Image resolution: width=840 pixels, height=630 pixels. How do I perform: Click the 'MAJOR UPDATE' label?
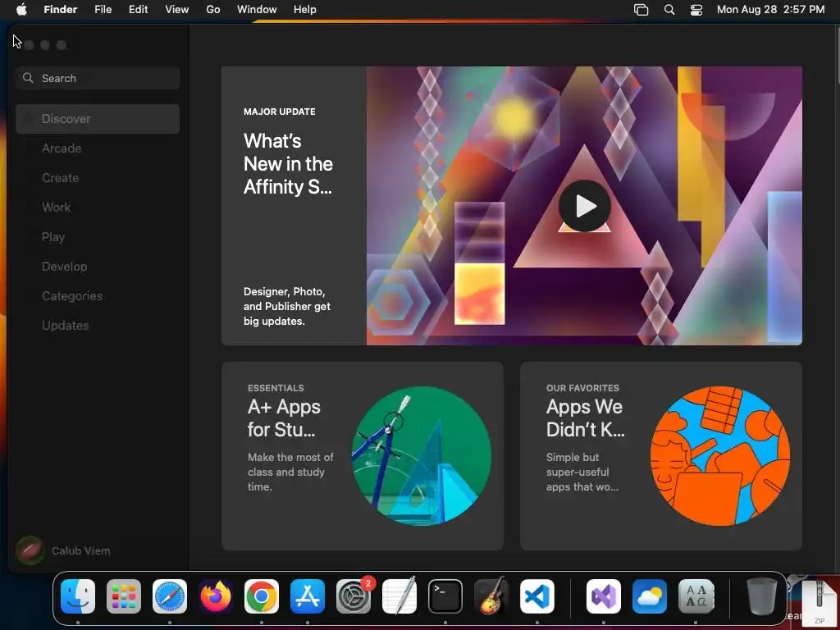tap(279, 112)
